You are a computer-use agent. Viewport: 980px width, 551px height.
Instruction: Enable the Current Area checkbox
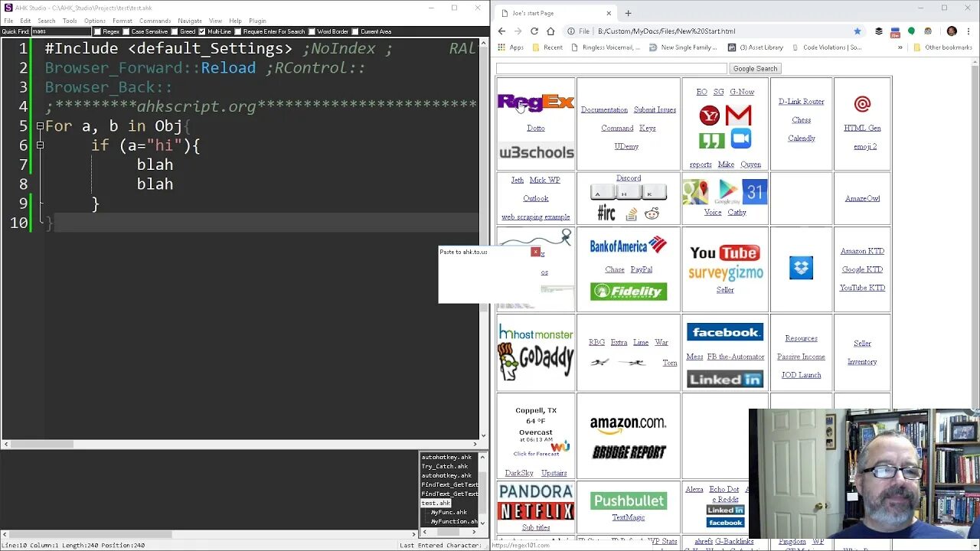[354, 31]
